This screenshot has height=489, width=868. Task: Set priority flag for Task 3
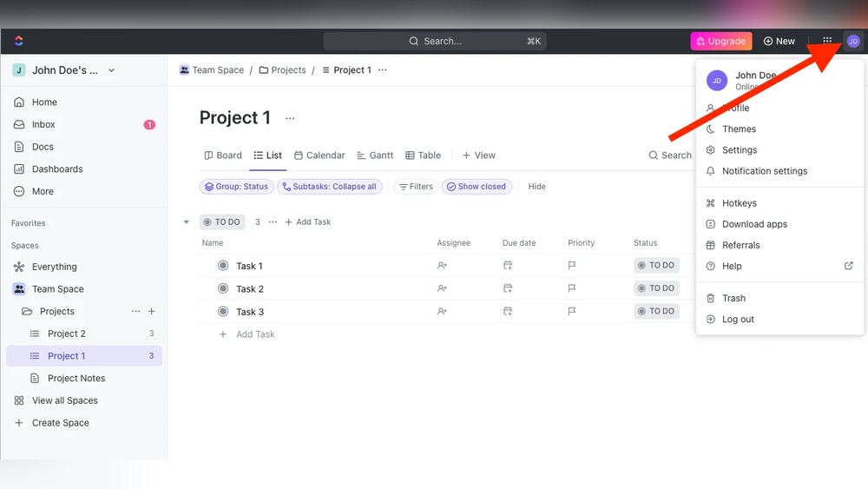(x=572, y=311)
